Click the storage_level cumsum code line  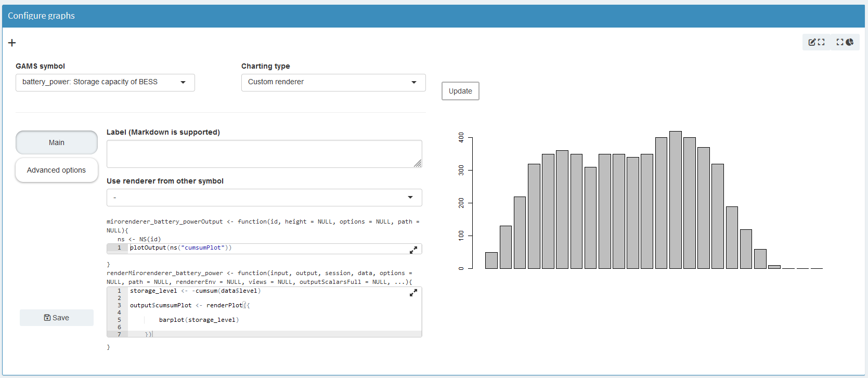tap(195, 291)
